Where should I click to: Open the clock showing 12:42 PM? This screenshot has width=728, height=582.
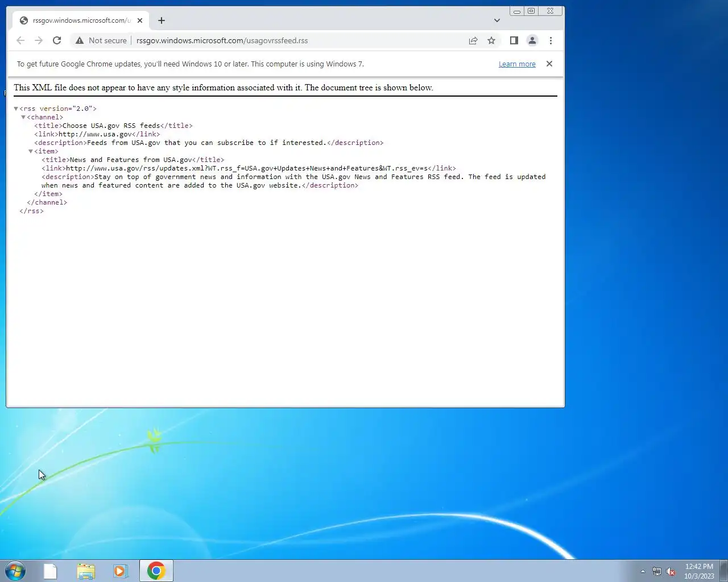point(699,571)
